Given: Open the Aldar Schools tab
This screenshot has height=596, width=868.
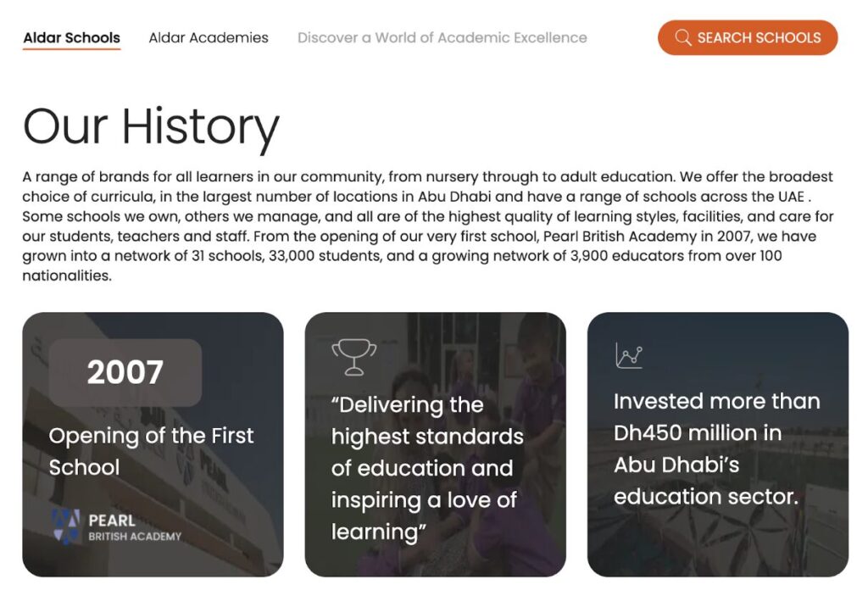Looking at the screenshot, I should [x=71, y=37].
